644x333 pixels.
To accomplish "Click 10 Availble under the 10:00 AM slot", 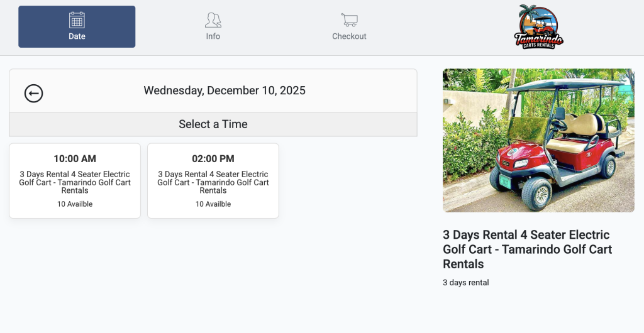I will coord(75,204).
